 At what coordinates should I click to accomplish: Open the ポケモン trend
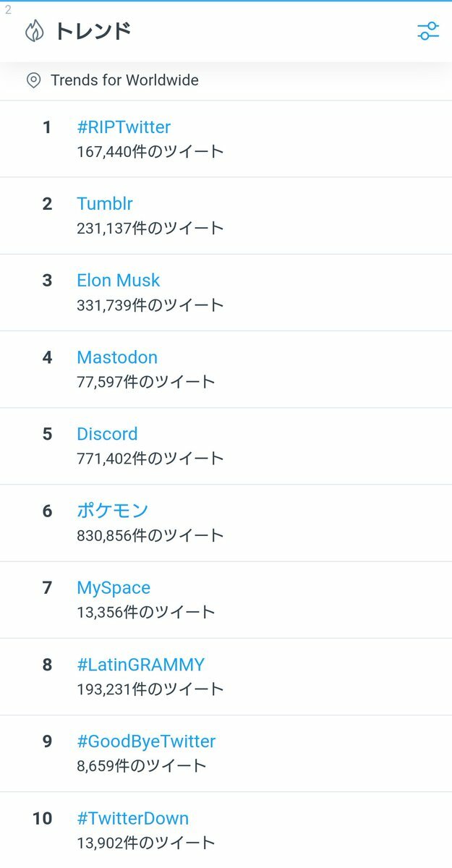coord(113,511)
